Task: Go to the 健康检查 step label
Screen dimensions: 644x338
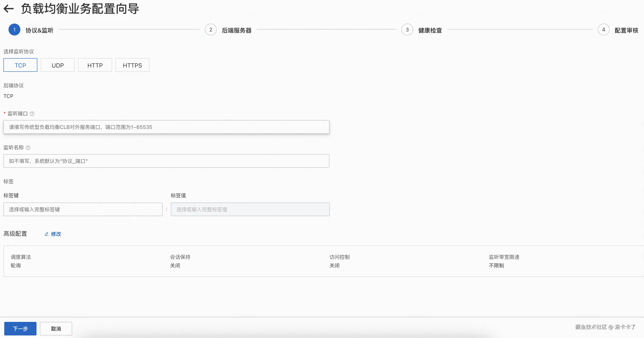Action: pyautogui.click(x=430, y=31)
